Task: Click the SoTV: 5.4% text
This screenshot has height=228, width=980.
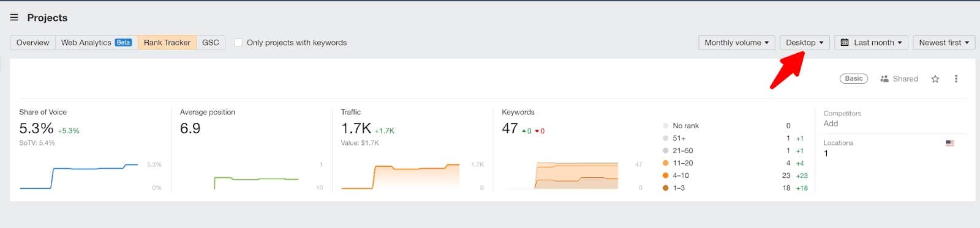Action: click(x=37, y=143)
